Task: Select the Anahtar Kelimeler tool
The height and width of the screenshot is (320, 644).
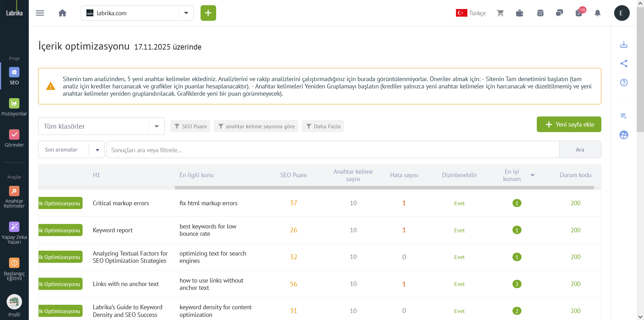Action: point(14,196)
